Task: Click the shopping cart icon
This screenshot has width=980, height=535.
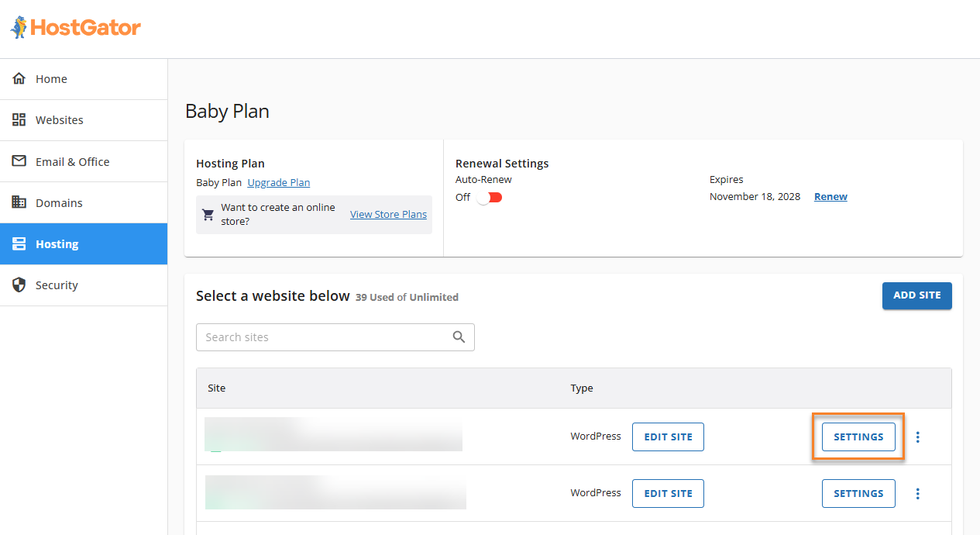Action: point(208,215)
